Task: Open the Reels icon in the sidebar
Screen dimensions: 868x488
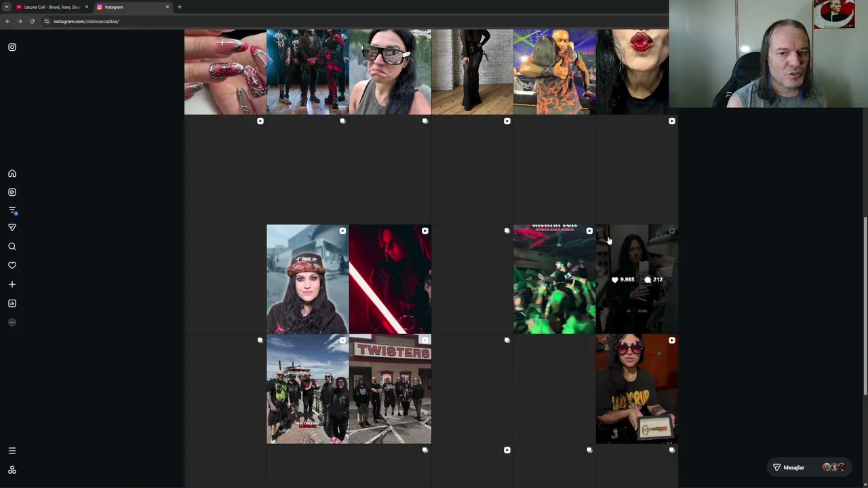Action: (12, 192)
